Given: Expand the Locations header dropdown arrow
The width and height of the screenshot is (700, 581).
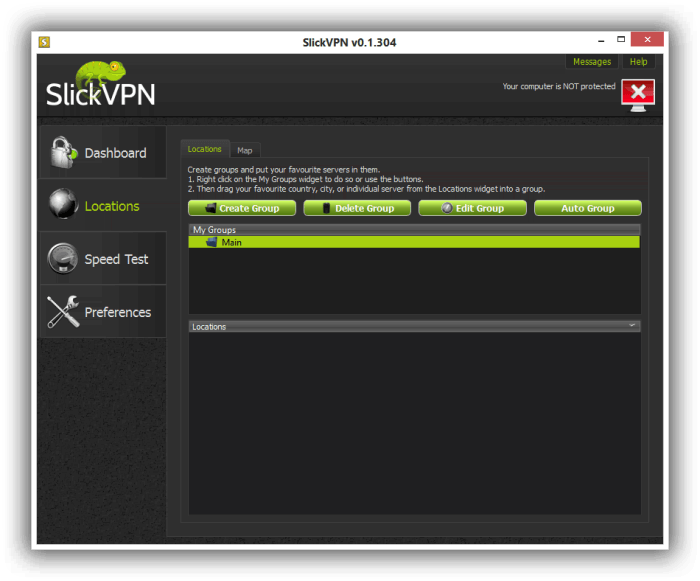Looking at the screenshot, I should click(632, 326).
